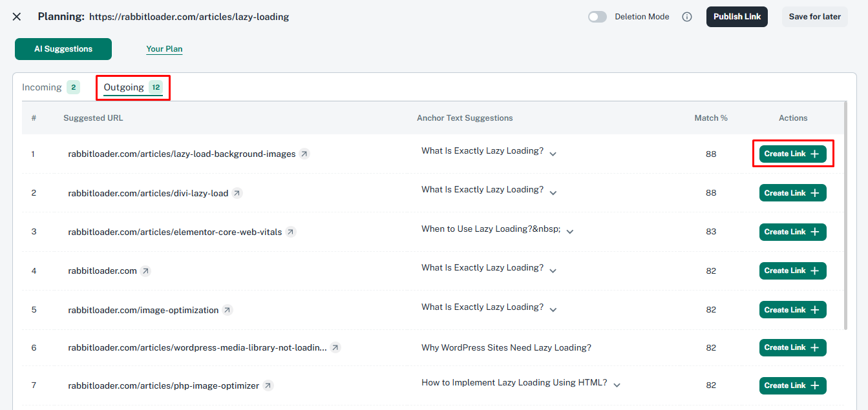Expand anchor text dropdown for image-optimization row
The width and height of the screenshot is (868, 410).
click(553, 310)
